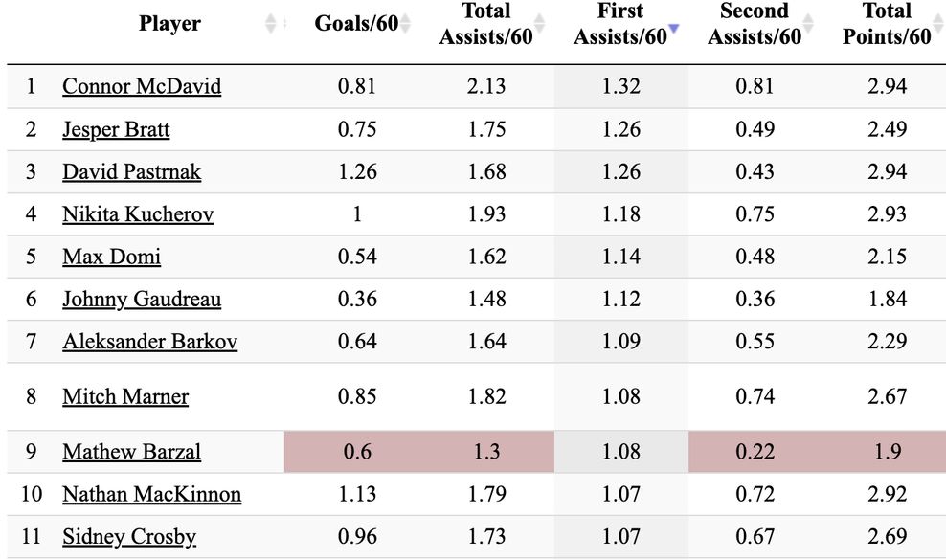Screen dimensions: 946x560
Task: Open David Pastrnak's player page
Action: pyautogui.click(x=129, y=171)
